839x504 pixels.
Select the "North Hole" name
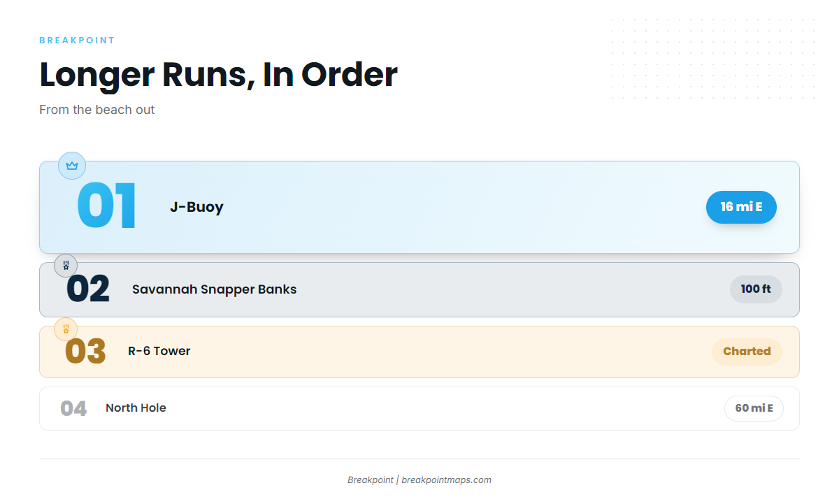click(136, 408)
